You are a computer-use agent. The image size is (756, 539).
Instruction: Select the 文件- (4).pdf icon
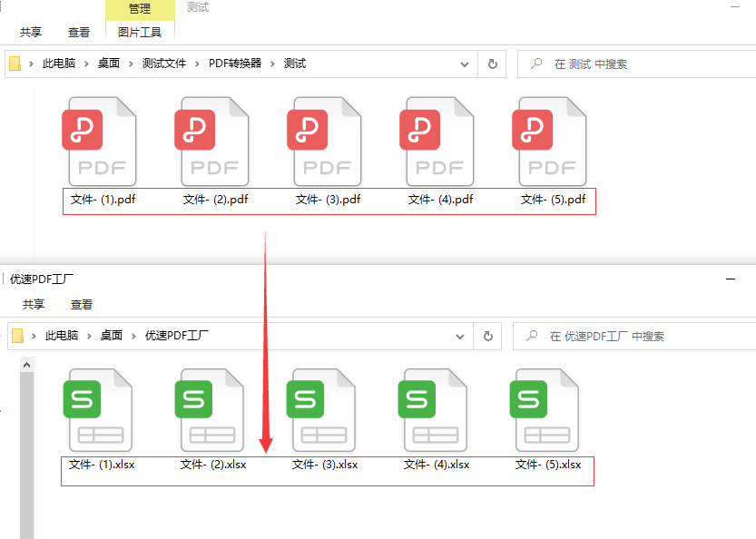point(437,141)
